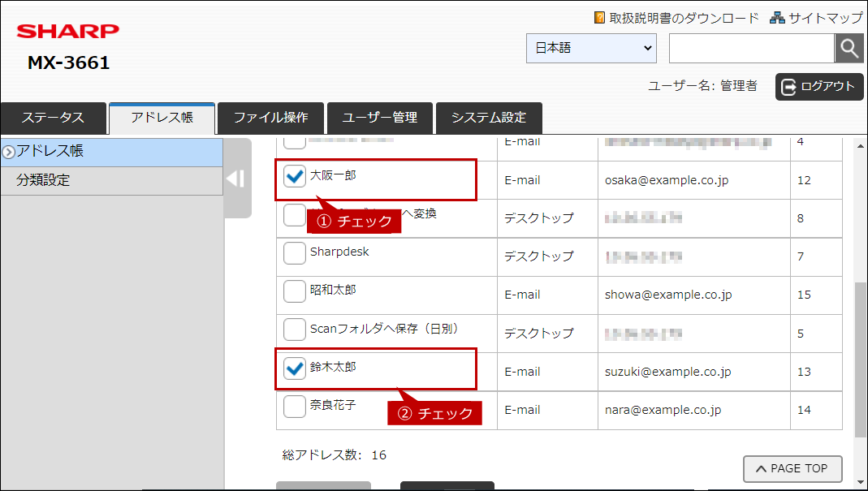The height and width of the screenshot is (491, 868).
Task: Check the 奈良花子 checkbox
Action: point(295,407)
